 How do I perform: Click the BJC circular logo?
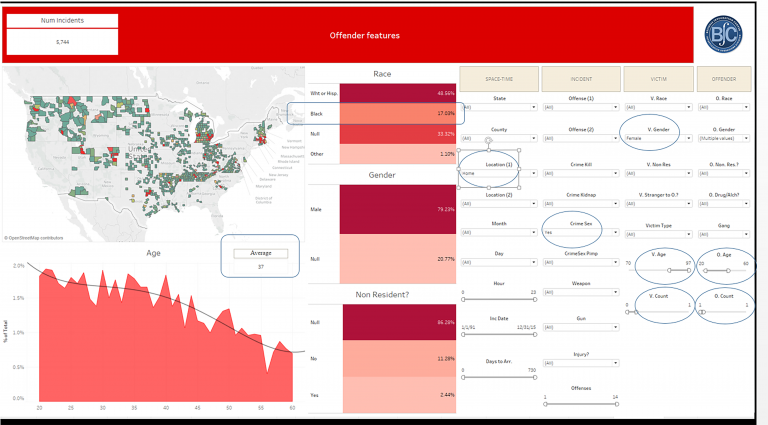click(x=723, y=34)
